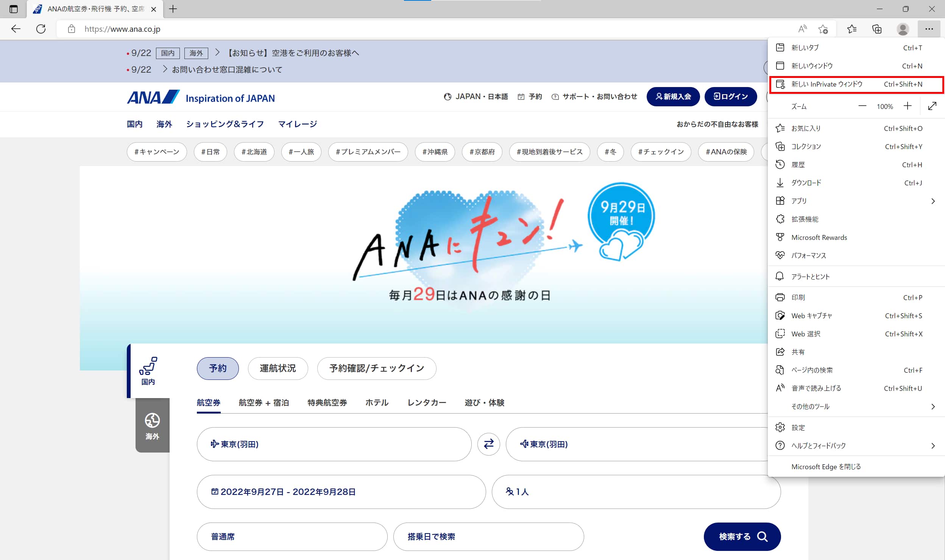Image resolution: width=945 pixels, height=560 pixels.
Task: Add page to favorites star icon
Action: (823, 29)
